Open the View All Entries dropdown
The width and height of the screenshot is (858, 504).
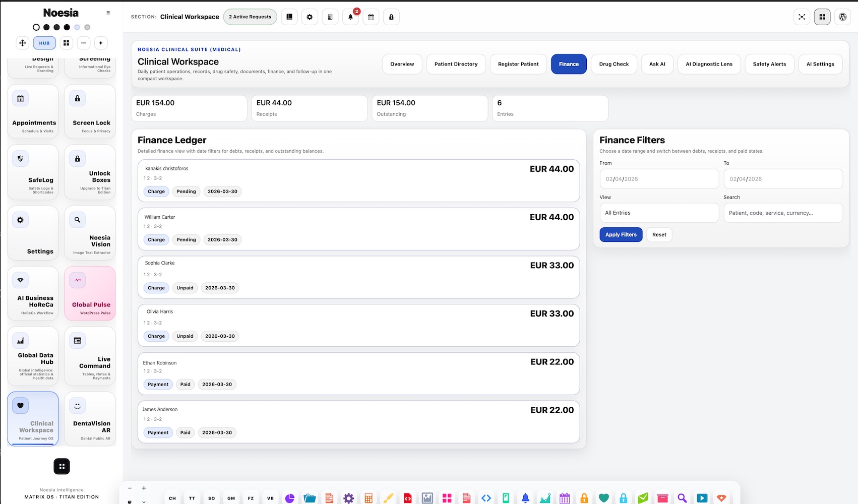coord(659,213)
